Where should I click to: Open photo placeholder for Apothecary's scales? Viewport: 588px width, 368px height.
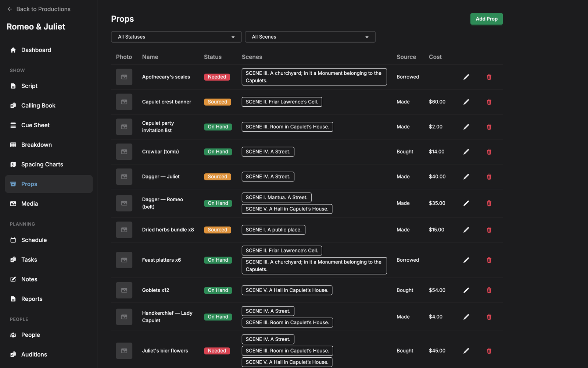coord(124,77)
